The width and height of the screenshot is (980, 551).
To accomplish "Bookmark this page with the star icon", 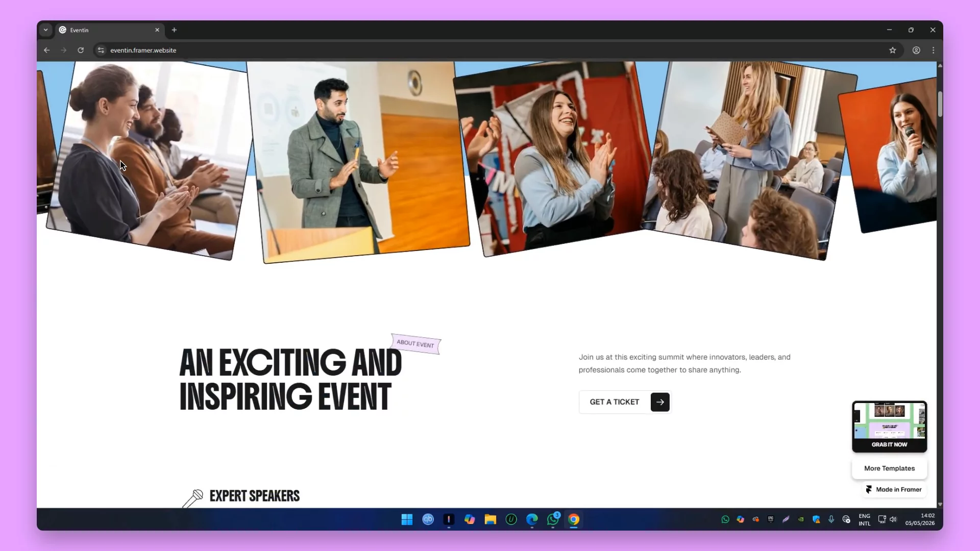I will [x=892, y=50].
